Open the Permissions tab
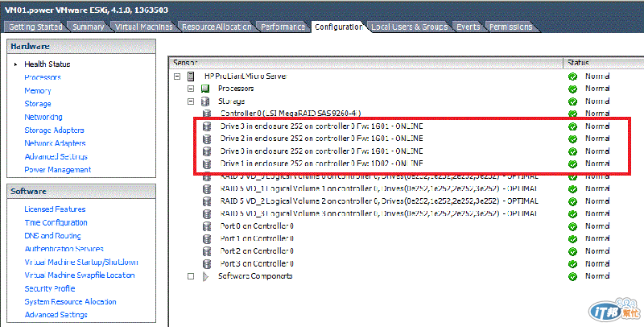644x327 pixels. coord(510,27)
